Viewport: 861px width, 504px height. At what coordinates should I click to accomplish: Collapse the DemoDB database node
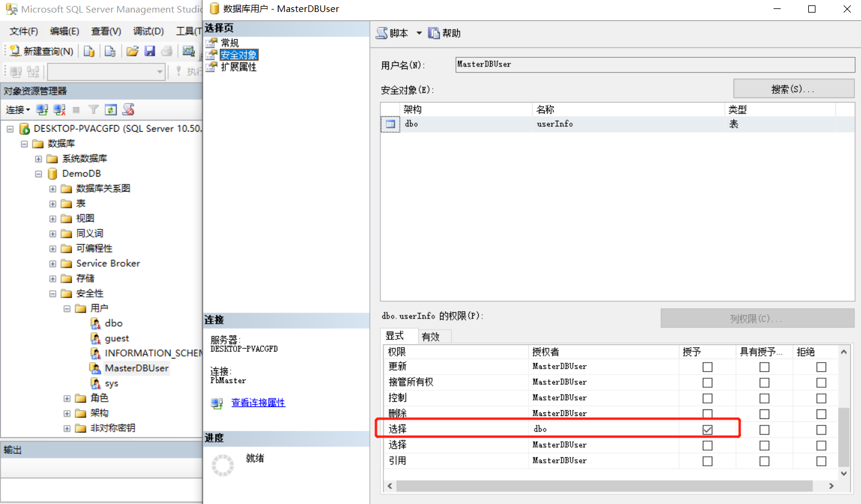coord(37,173)
